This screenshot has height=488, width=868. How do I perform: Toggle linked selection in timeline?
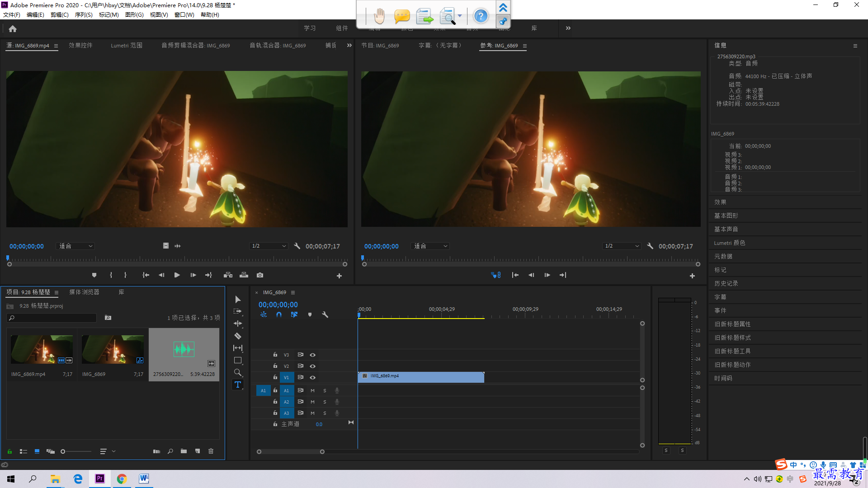(294, 314)
